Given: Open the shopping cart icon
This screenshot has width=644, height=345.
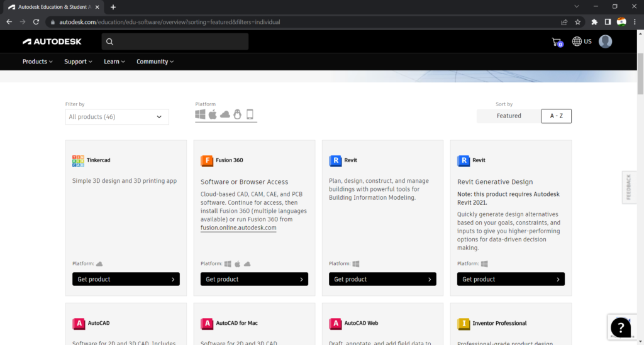Looking at the screenshot, I should [x=557, y=42].
